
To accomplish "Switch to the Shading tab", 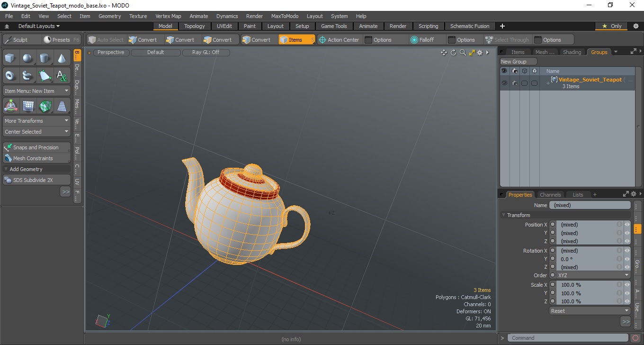I will point(572,52).
